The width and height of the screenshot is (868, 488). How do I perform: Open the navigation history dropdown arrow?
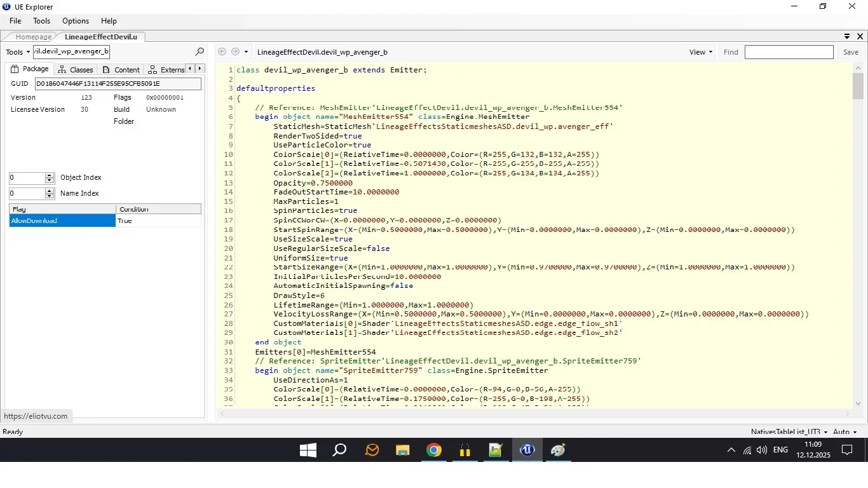point(245,52)
